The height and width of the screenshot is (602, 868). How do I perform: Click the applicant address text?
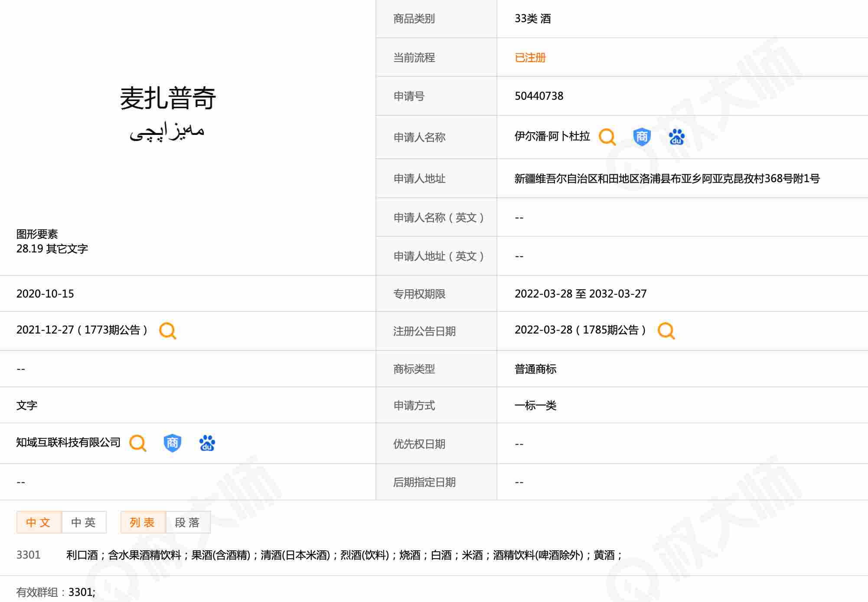(666, 179)
